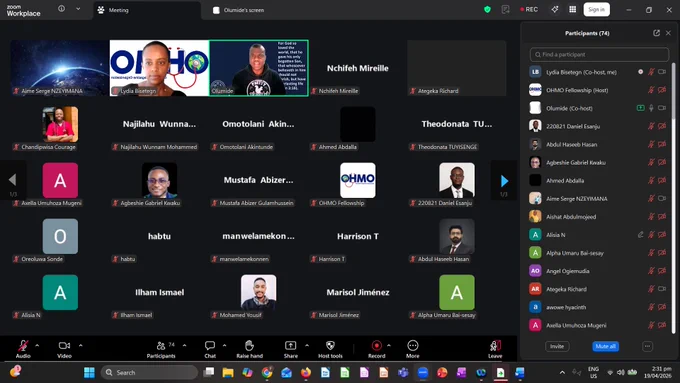Screen dimensions: 680x383
Task: Select Alpha Umaru Bai-sesay in participants list
Action: coord(598,253)
